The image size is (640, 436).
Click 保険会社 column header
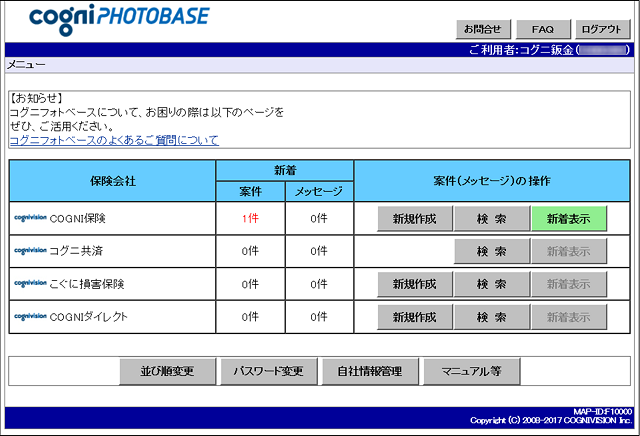113,181
